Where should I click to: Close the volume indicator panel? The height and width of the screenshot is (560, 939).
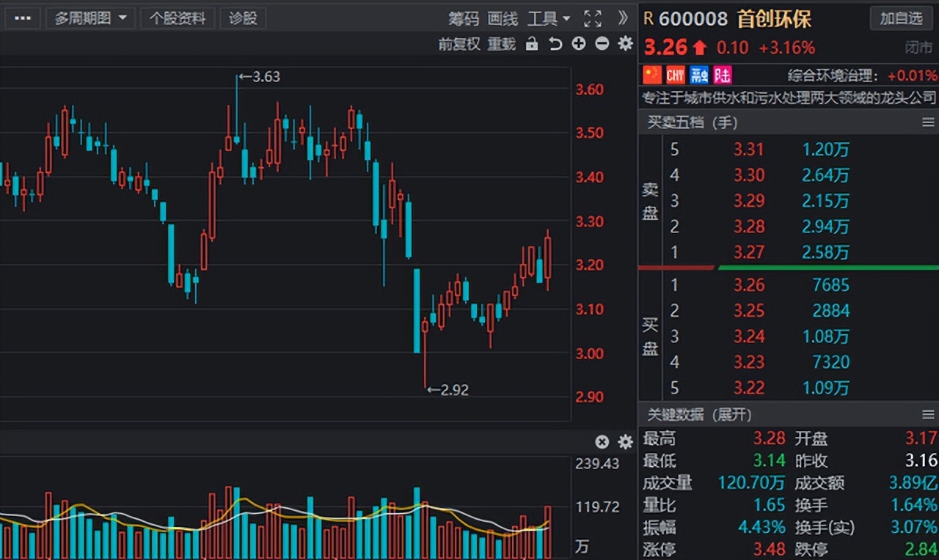(x=602, y=442)
